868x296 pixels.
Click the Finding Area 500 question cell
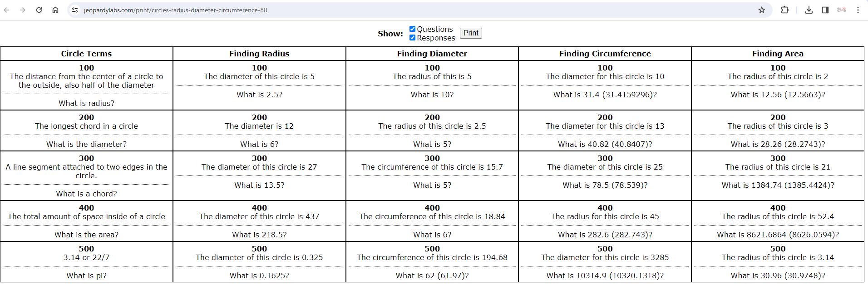pos(778,262)
